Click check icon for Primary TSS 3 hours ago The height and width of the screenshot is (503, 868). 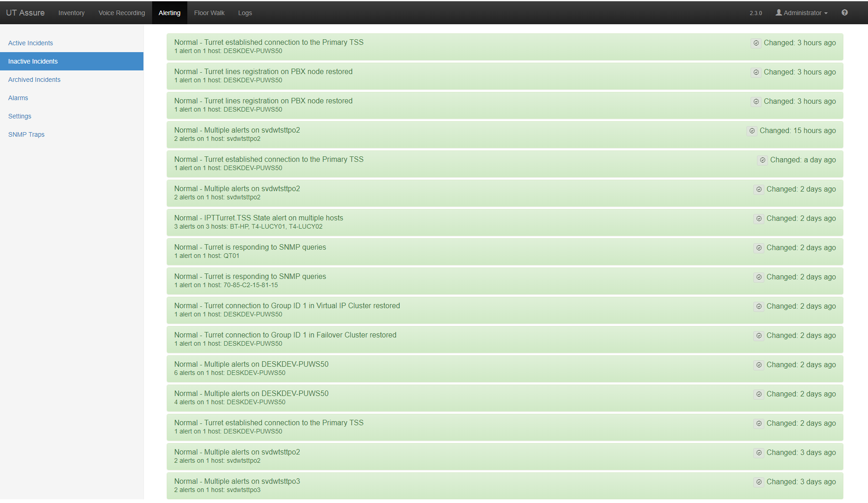click(756, 43)
